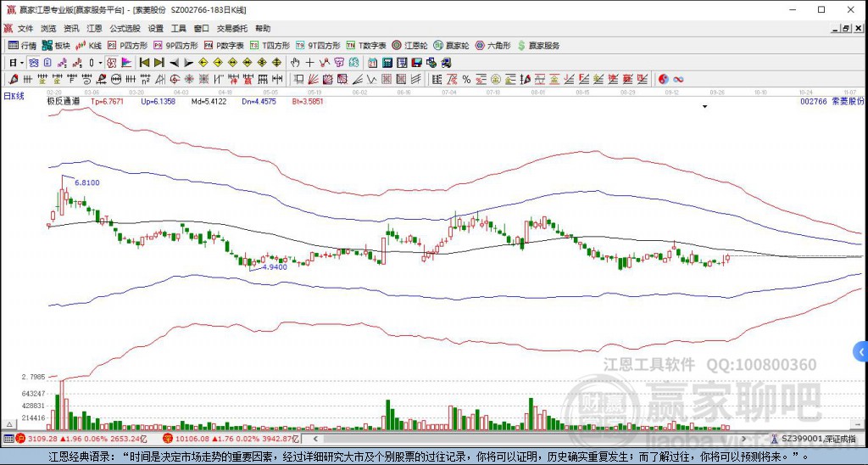Select the hand pan tool
The image size is (868, 465).
pyautogui.click(x=295, y=63)
